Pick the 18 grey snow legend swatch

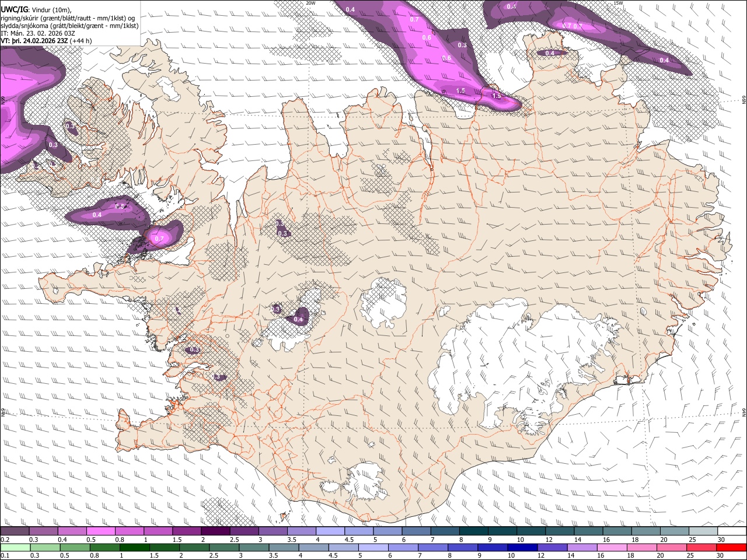coord(646,531)
